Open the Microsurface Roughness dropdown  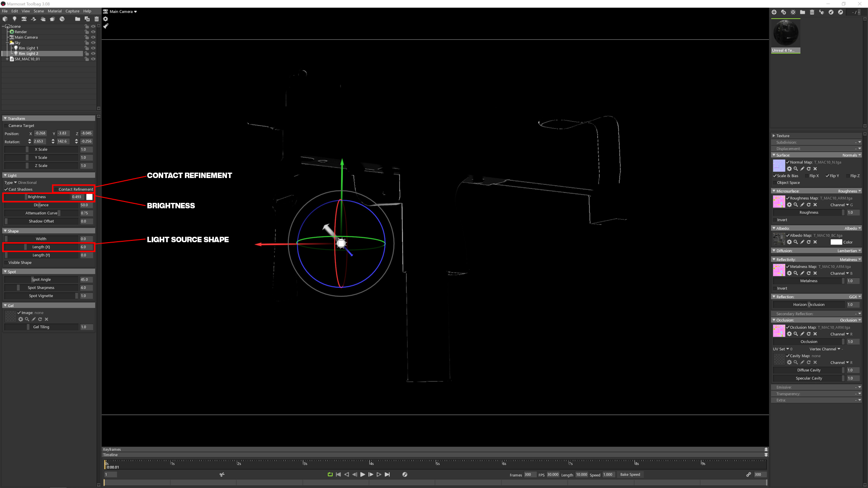[849, 191]
